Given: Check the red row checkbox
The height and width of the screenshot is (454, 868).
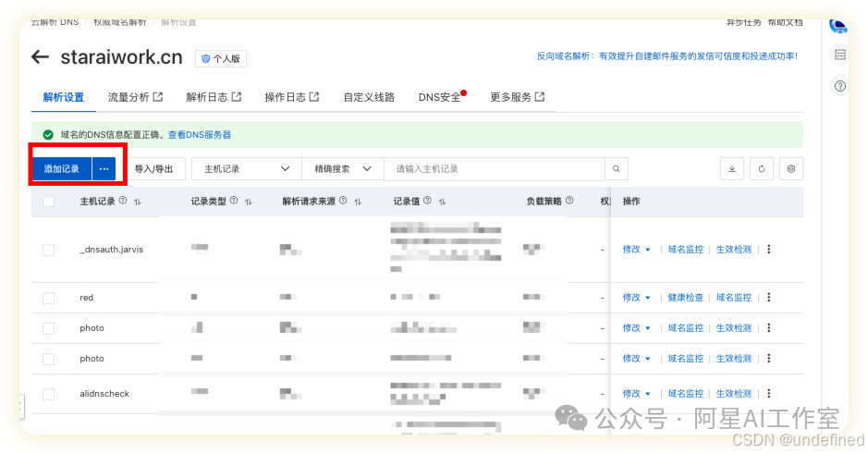Looking at the screenshot, I should pos(49,298).
